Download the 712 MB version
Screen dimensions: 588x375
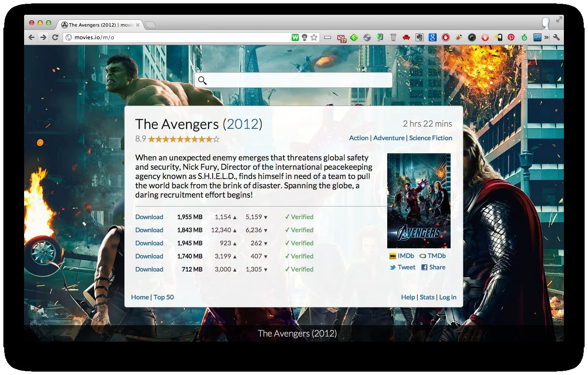click(149, 269)
